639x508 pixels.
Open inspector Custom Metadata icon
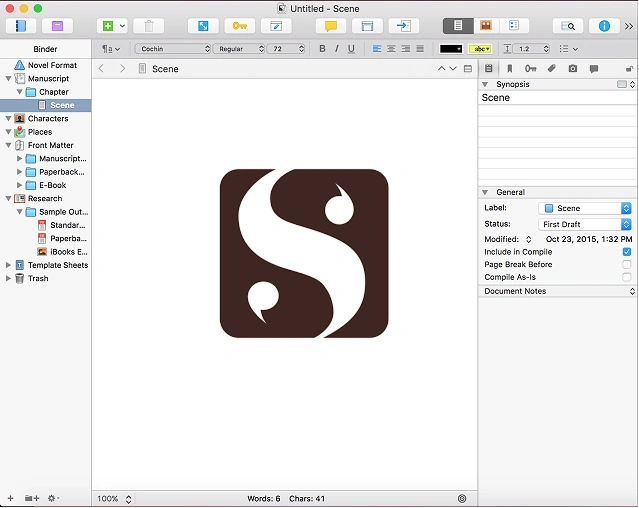[551, 68]
